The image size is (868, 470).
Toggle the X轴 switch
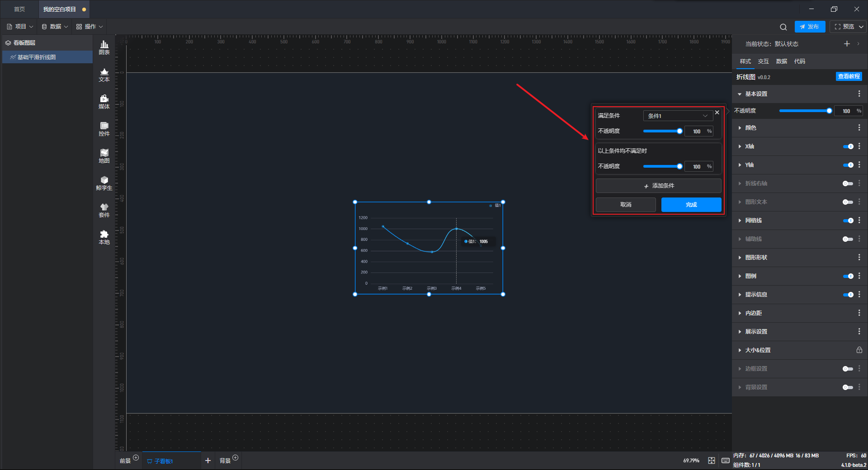pyautogui.click(x=848, y=146)
